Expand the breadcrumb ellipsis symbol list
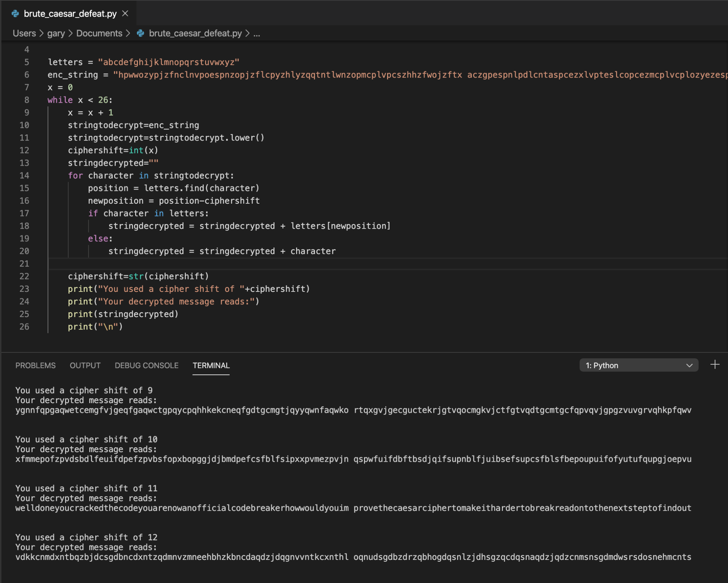The height and width of the screenshot is (583, 728). click(257, 33)
